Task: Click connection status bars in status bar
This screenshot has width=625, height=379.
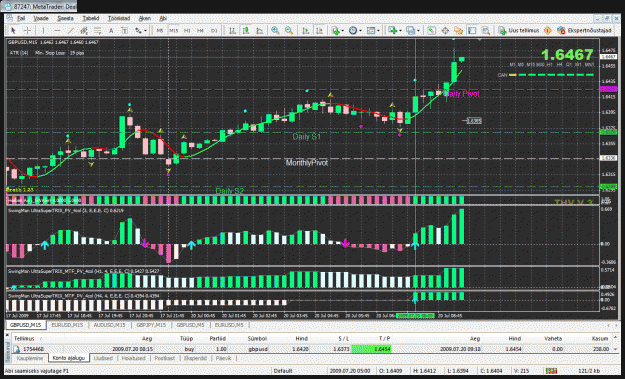Action: [x=551, y=371]
